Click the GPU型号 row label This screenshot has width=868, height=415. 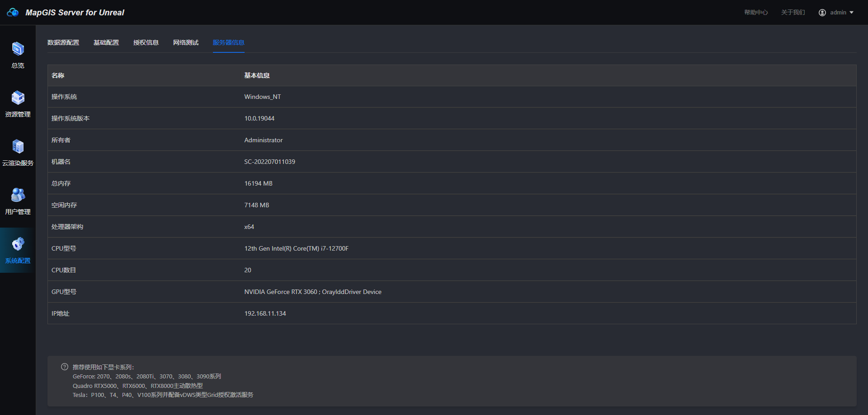coord(64,292)
